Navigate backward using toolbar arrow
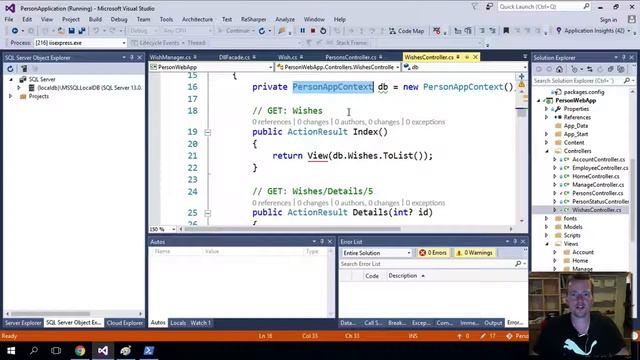This screenshot has height=360, width=640. pyautogui.click(x=15, y=31)
